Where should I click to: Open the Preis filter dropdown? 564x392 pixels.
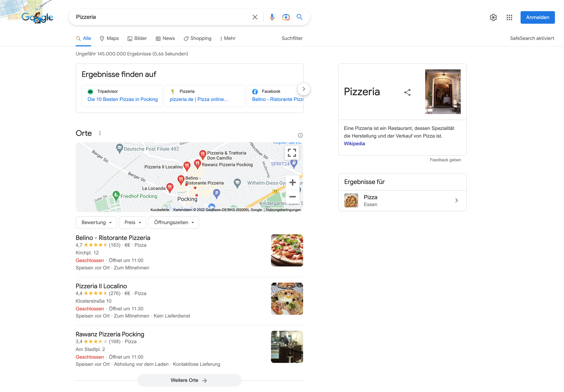(132, 223)
